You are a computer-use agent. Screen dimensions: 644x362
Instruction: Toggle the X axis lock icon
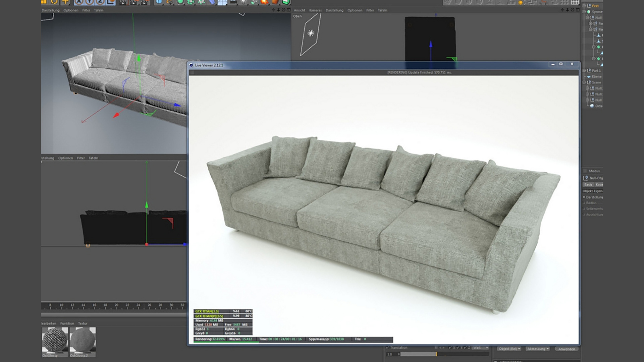tap(79, 2)
